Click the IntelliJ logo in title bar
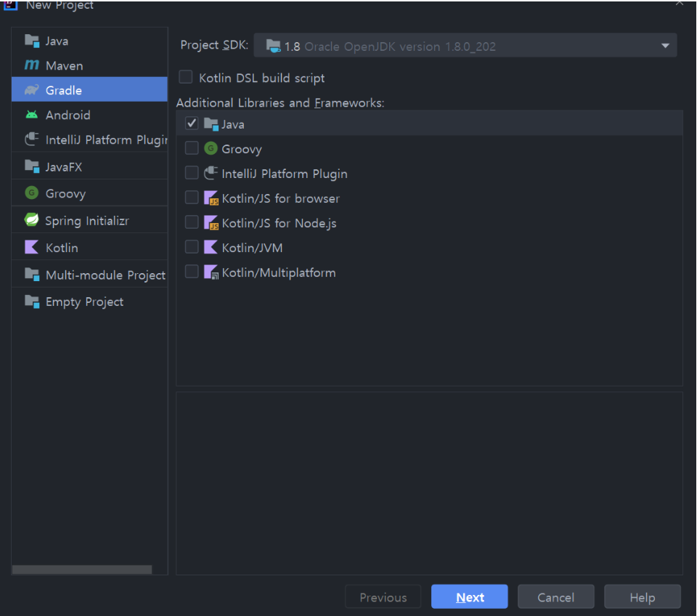The height and width of the screenshot is (616, 697). coord(10,5)
